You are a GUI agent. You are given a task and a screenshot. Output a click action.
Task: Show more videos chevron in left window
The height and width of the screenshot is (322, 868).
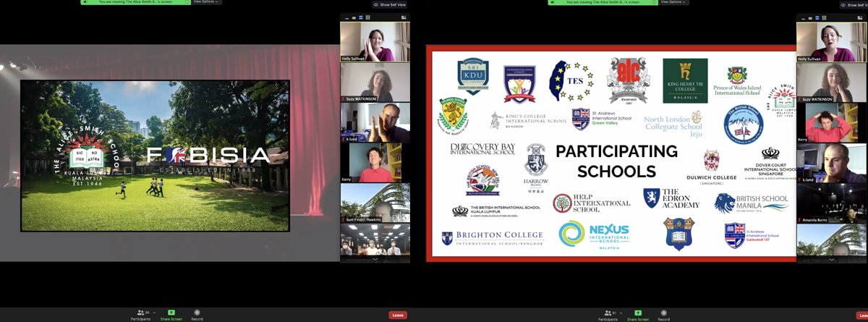pyautogui.click(x=375, y=258)
